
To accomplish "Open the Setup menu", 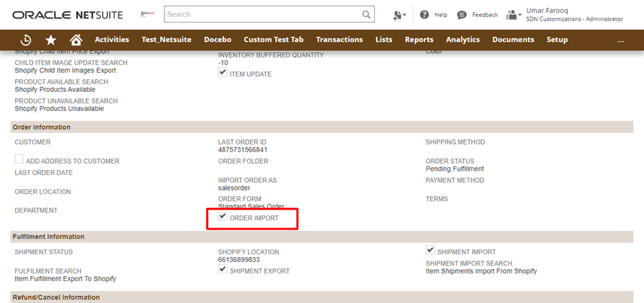I will (557, 40).
